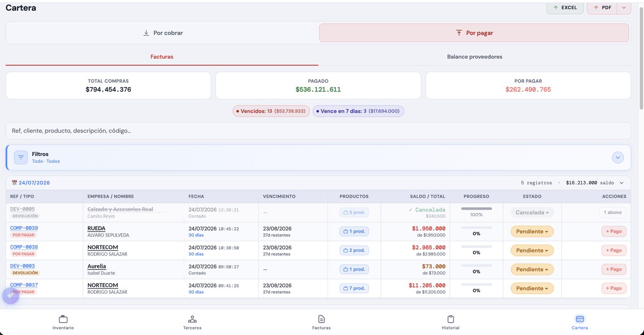The width and height of the screenshot is (644, 335).
Task: Open Pendiente status dropdown for COMP-0037
Action: 532,288
